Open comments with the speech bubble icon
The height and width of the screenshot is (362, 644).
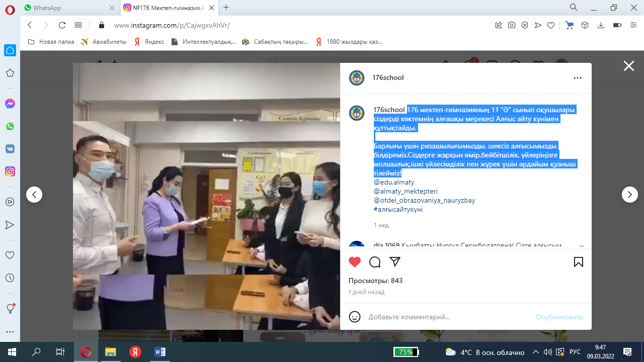pyautogui.click(x=375, y=262)
